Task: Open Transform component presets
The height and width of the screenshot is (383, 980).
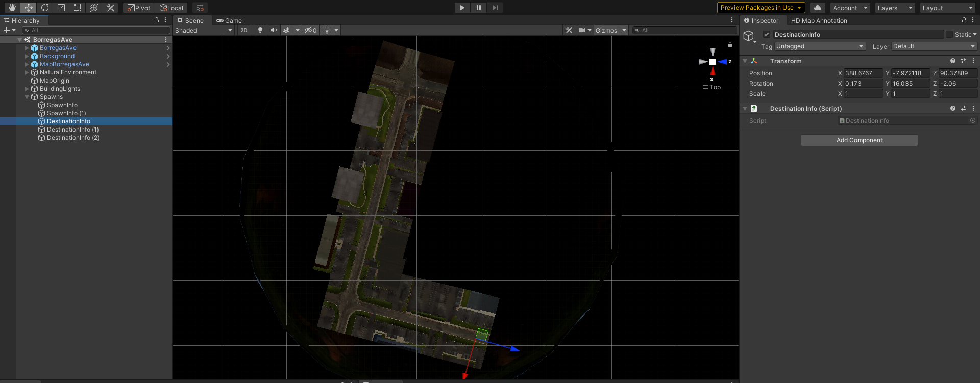Action: 963,61
